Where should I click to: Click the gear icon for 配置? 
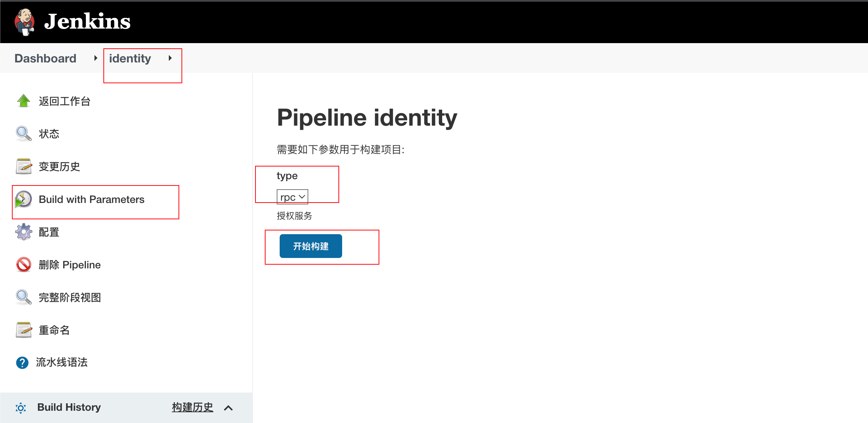23,232
